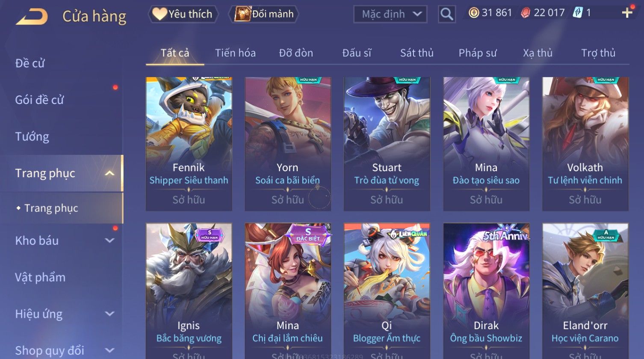Switch to the Sát thủ tab
Screen dimensions: 644x359
pyautogui.click(x=417, y=53)
